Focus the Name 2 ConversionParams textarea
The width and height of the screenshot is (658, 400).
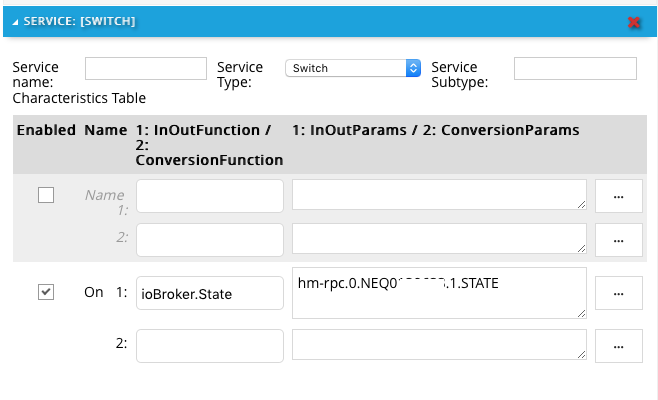pyautogui.click(x=439, y=240)
